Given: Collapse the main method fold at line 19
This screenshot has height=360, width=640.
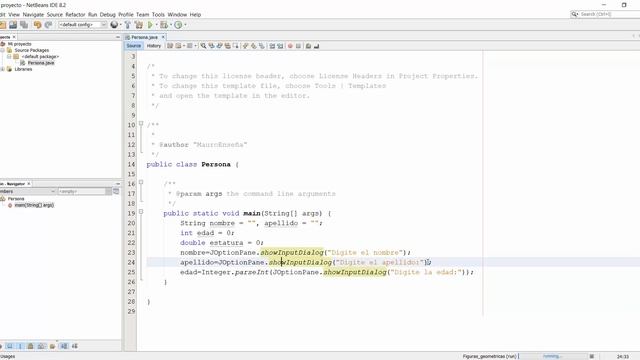Looking at the screenshot, I should tap(141, 211).
